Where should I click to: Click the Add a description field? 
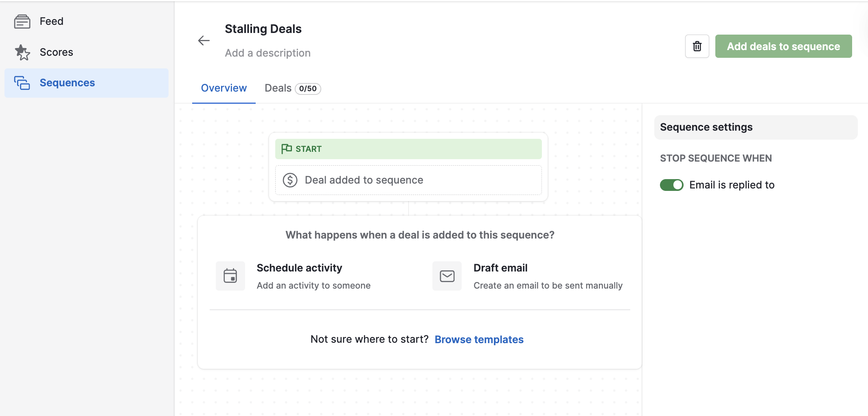(x=267, y=53)
